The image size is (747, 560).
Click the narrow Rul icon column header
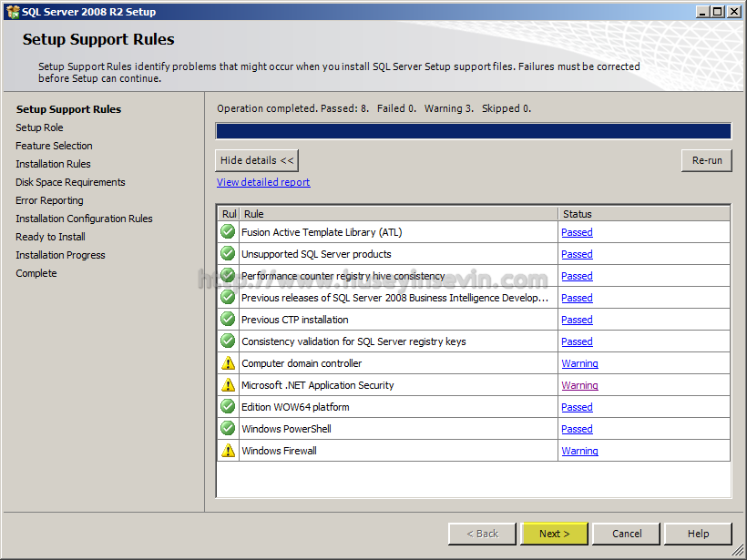pos(229,214)
